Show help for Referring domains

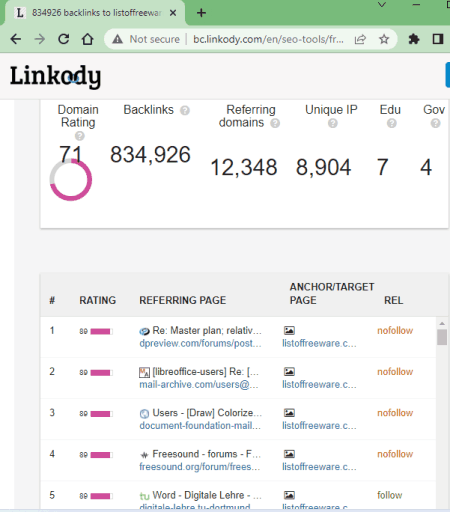tap(275, 123)
